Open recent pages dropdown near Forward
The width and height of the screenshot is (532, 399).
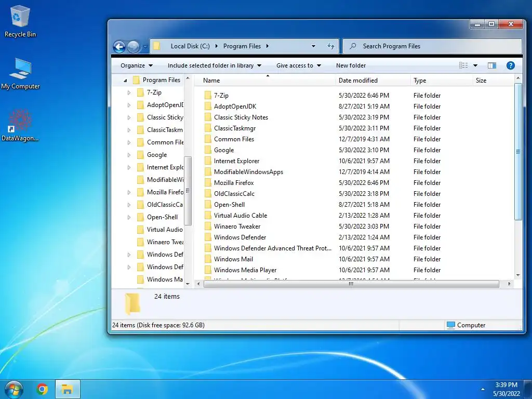coord(145,46)
